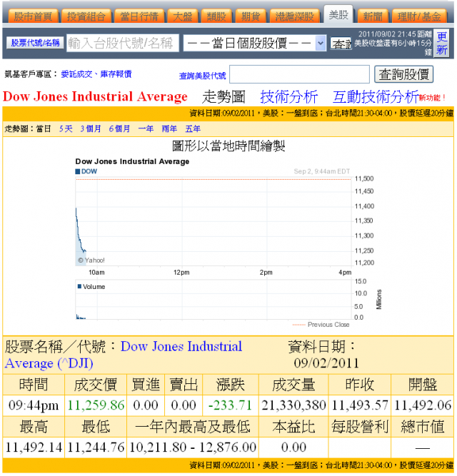Select the 3個月 chart range
This screenshot has height=476, width=457.
point(91,129)
